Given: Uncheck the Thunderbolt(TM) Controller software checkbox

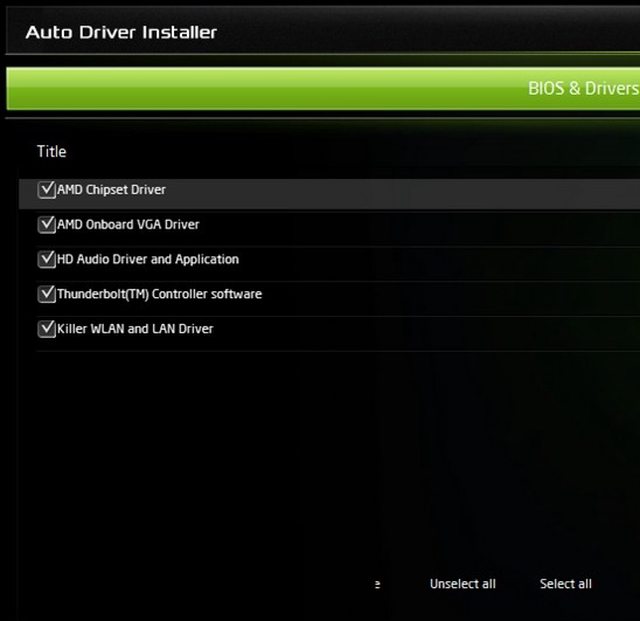Looking at the screenshot, I should (46, 294).
